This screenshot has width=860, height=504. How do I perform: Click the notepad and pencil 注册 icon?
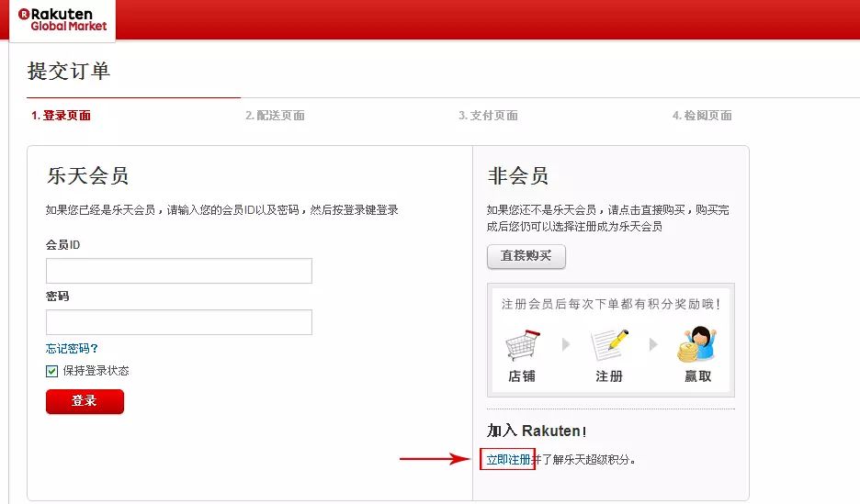(609, 344)
